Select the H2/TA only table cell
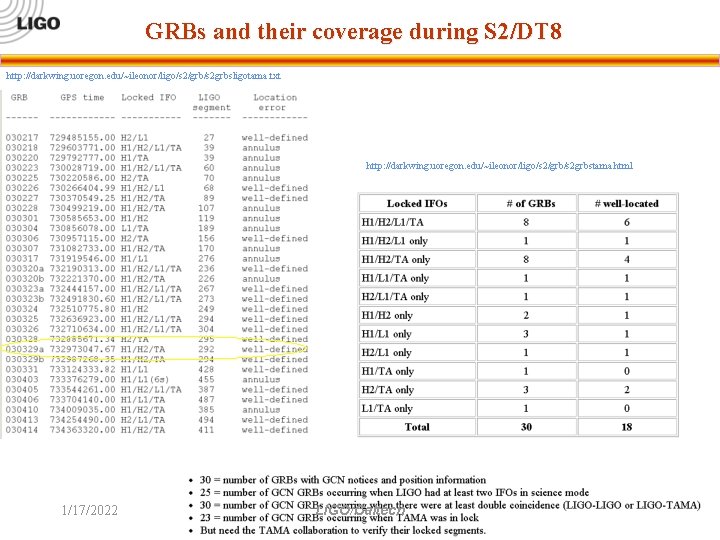 [417, 389]
